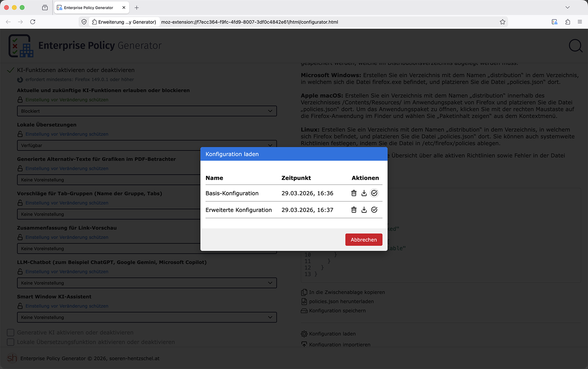Image resolution: width=588 pixels, height=369 pixels.
Task: Expand the LLM-Chatbot Keine Voreinstellung dropdown
Action: click(x=147, y=283)
